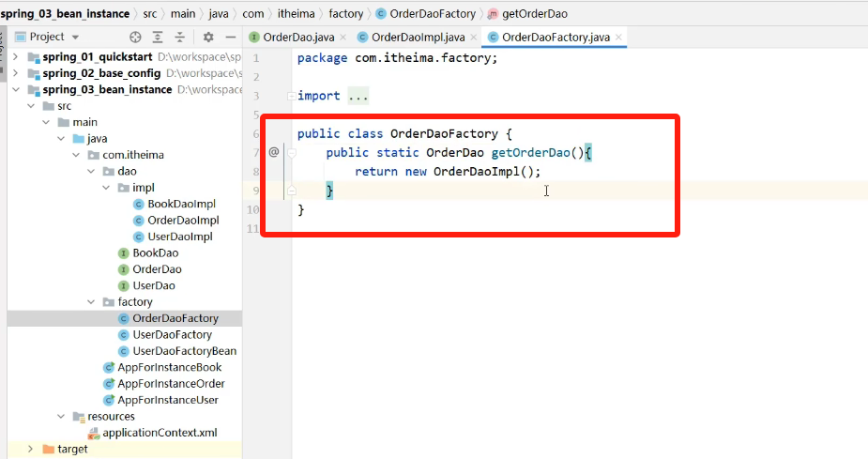
Task: Expand the spring_01_quickstart module
Action: pos(16,57)
